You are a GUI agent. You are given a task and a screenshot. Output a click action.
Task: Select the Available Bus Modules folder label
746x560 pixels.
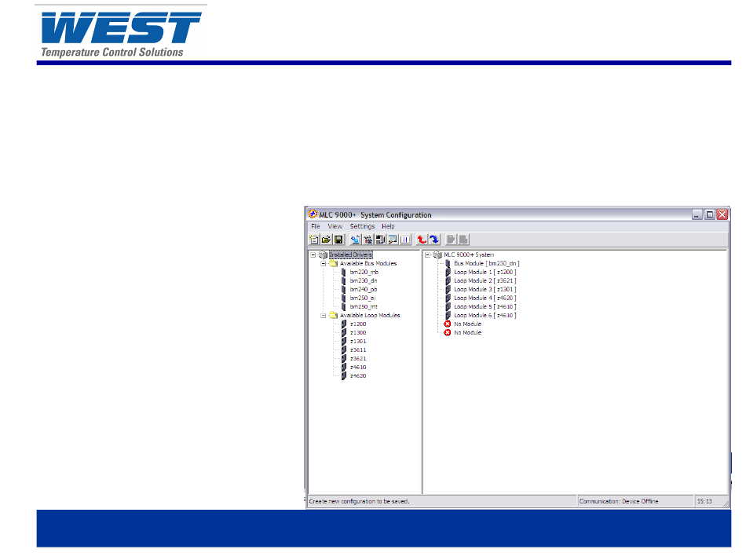(368, 264)
